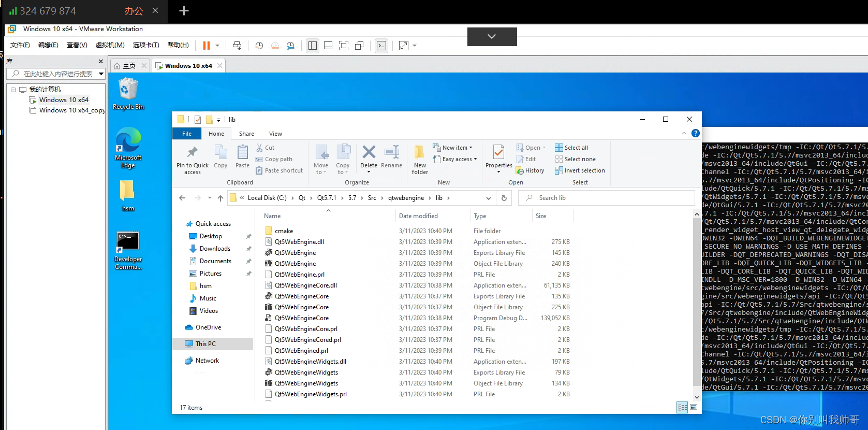Click VMware take snapshot icon
This screenshot has height=430, width=868.
(x=259, y=46)
